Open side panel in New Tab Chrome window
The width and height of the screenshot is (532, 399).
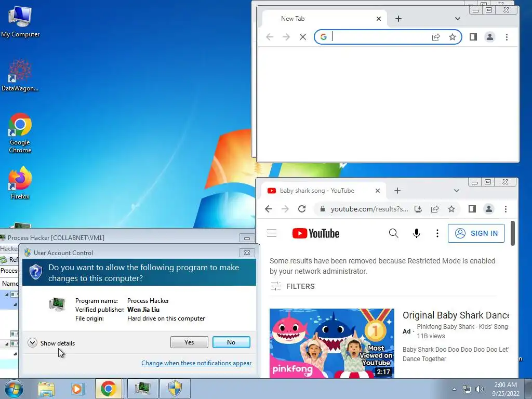pyautogui.click(x=473, y=37)
